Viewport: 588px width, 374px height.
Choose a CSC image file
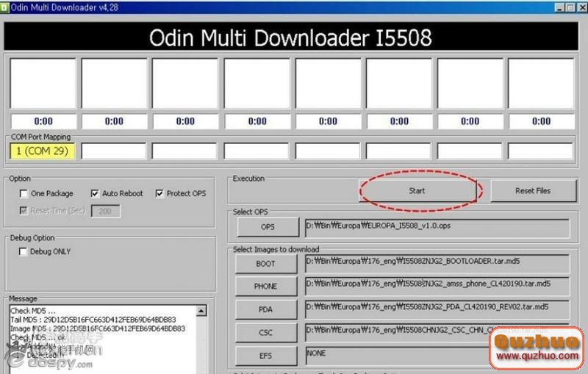pos(265,332)
